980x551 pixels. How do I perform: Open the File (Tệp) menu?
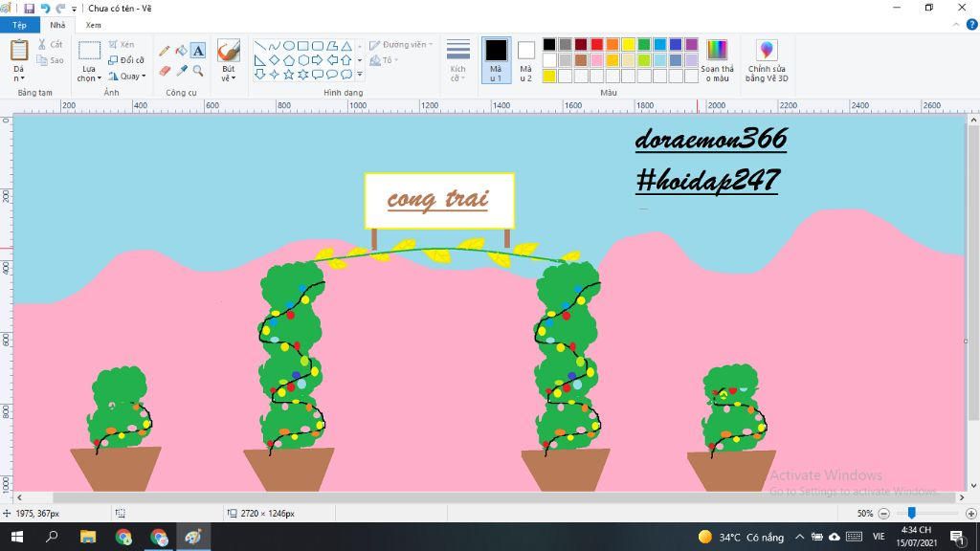(x=19, y=25)
